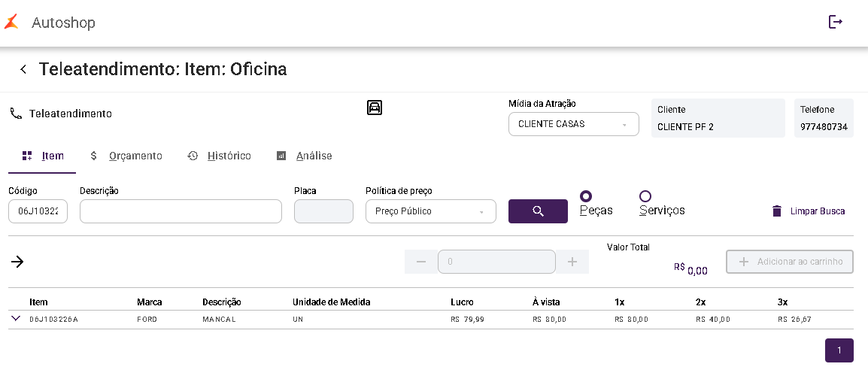Image resolution: width=868 pixels, height=379 pixels.
Task: Click the Descrição search input field
Action: coord(181,211)
